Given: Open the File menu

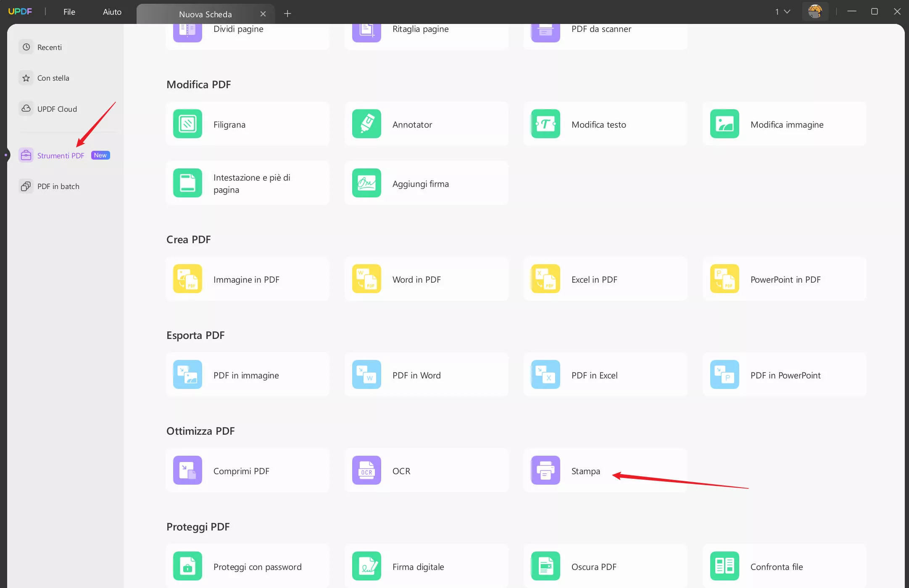Looking at the screenshot, I should [x=69, y=12].
